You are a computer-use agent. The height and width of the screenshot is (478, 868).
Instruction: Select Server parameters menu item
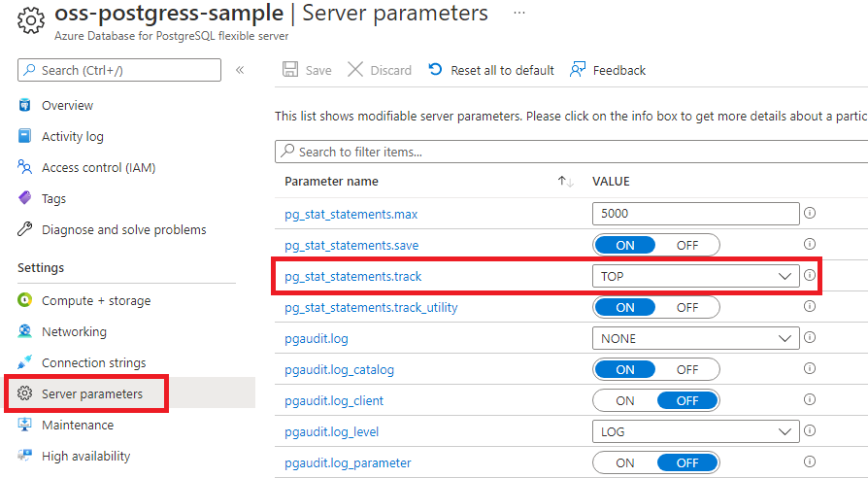pos(92,393)
